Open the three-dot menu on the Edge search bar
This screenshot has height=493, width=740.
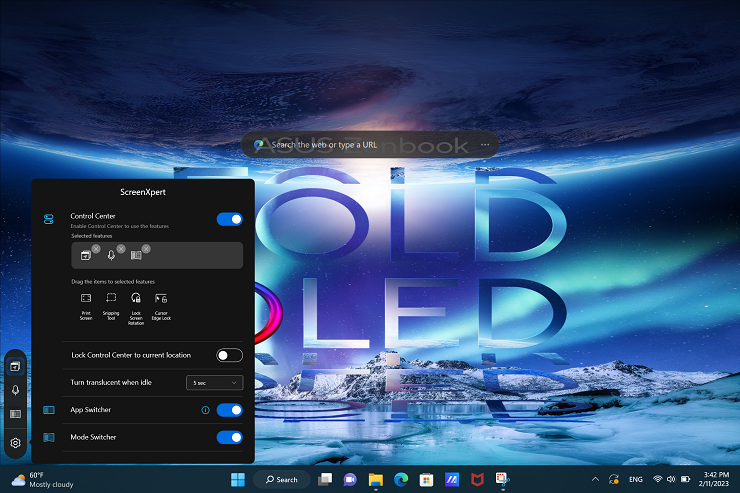click(x=485, y=145)
